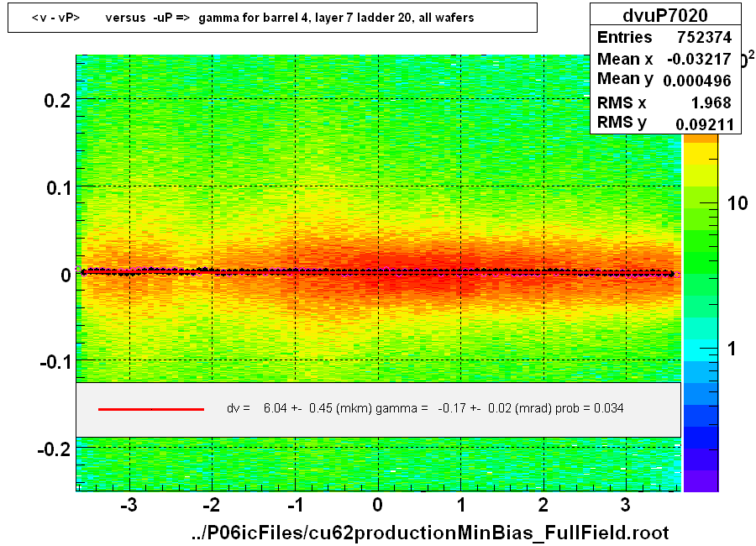
Task: Click y-axis label -0.1
Action: 55,362
